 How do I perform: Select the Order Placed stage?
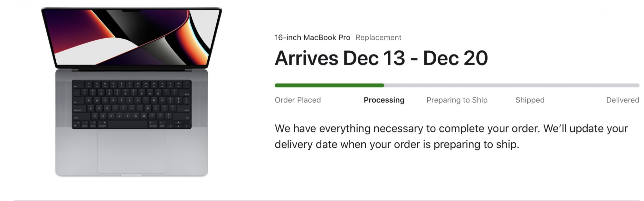tap(298, 100)
